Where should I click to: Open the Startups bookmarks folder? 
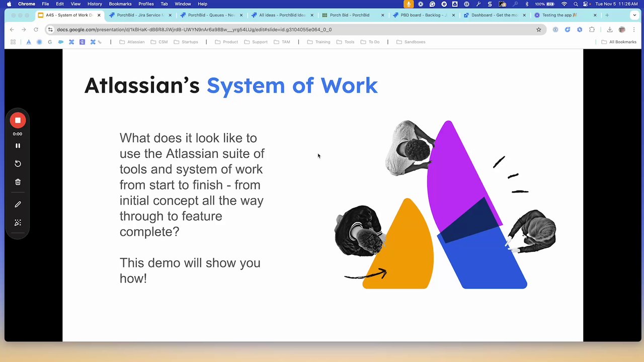pos(186,42)
